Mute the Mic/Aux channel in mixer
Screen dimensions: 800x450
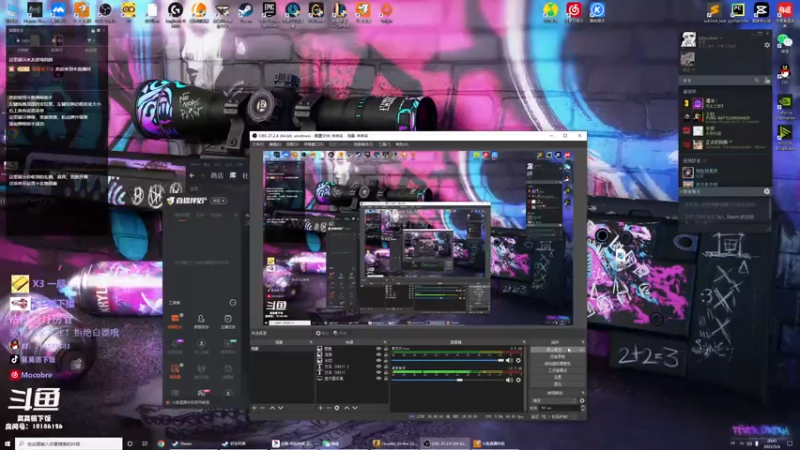(509, 360)
